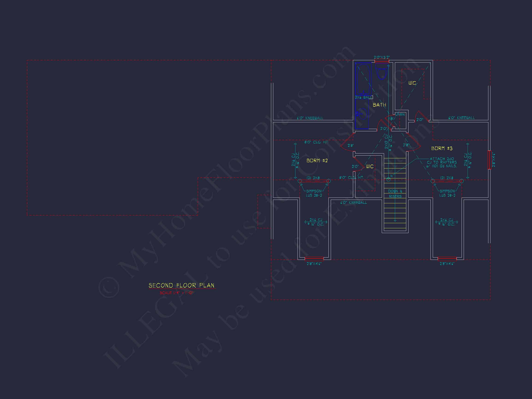Click the 6'0" KNEEWALL label above BDRM #3

click(x=461, y=118)
